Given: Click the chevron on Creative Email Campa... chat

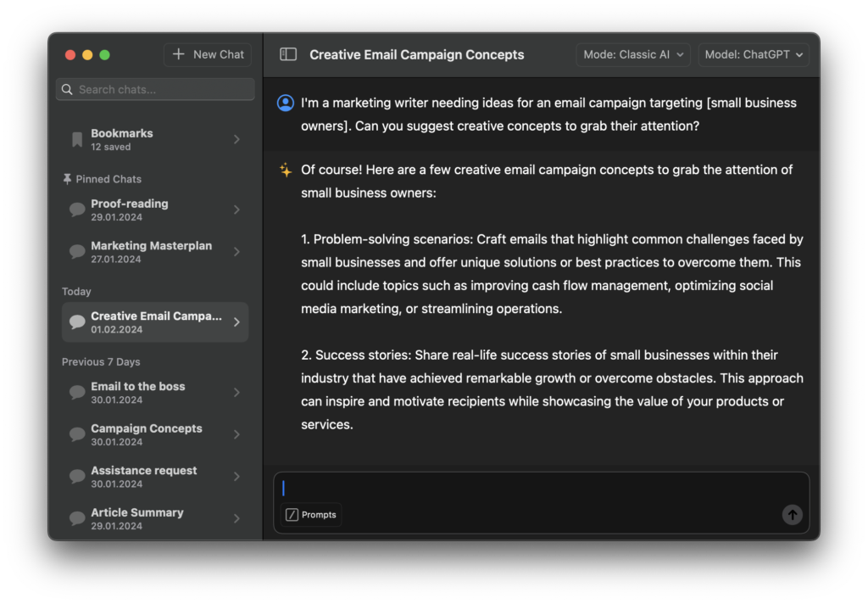Looking at the screenshot, I should 237,322.
